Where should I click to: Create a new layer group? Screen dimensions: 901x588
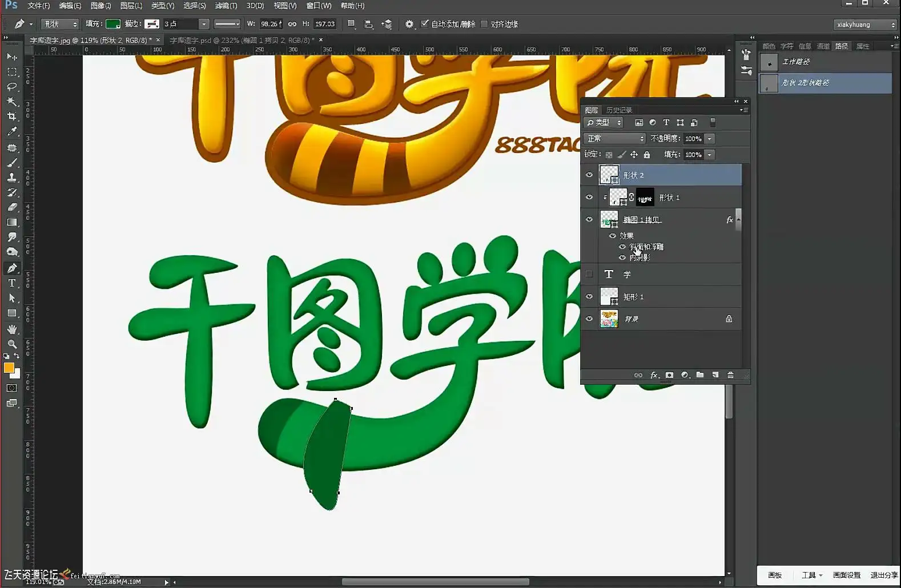tap(700, 375)
